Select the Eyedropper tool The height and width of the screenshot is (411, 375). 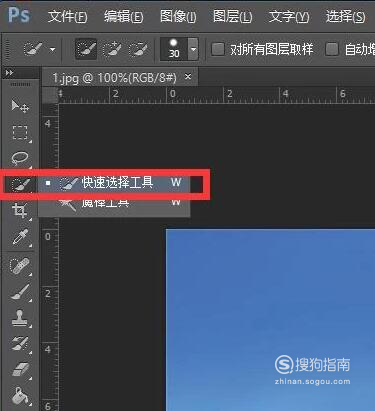point(20,237)
